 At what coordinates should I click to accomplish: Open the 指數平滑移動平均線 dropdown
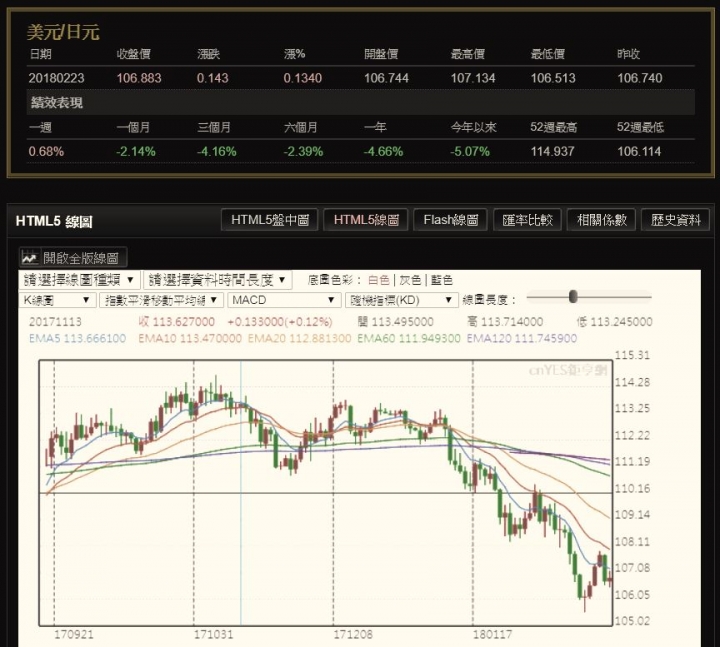[x=162, y=300]
